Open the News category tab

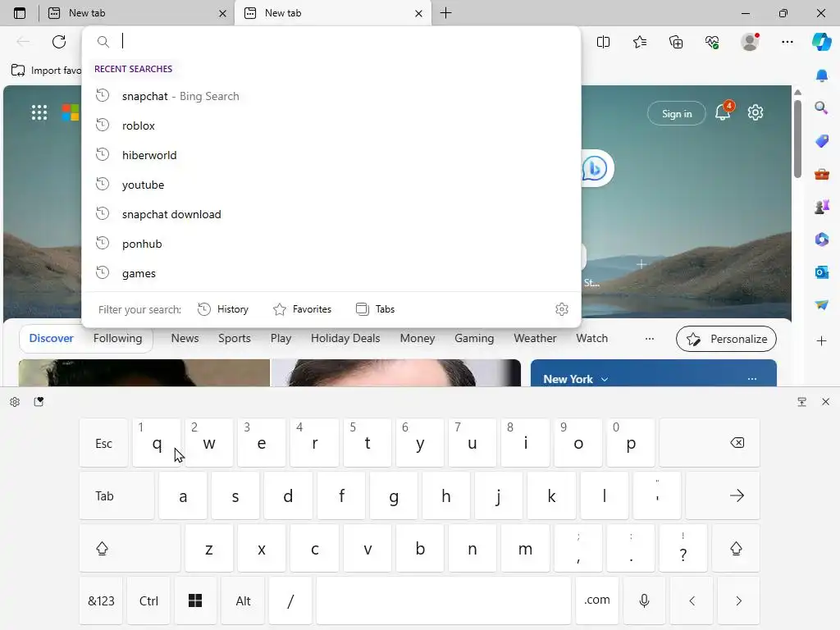pos(185,339)
